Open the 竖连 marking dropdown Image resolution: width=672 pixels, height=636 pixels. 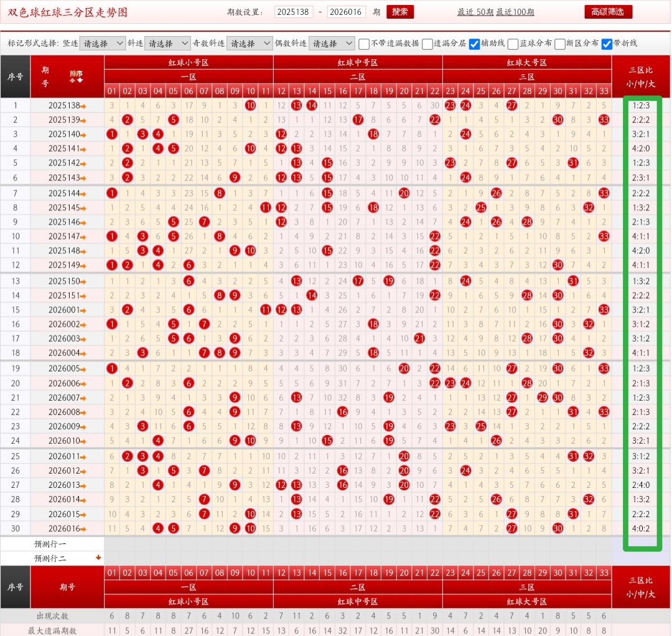coord(103,44)
